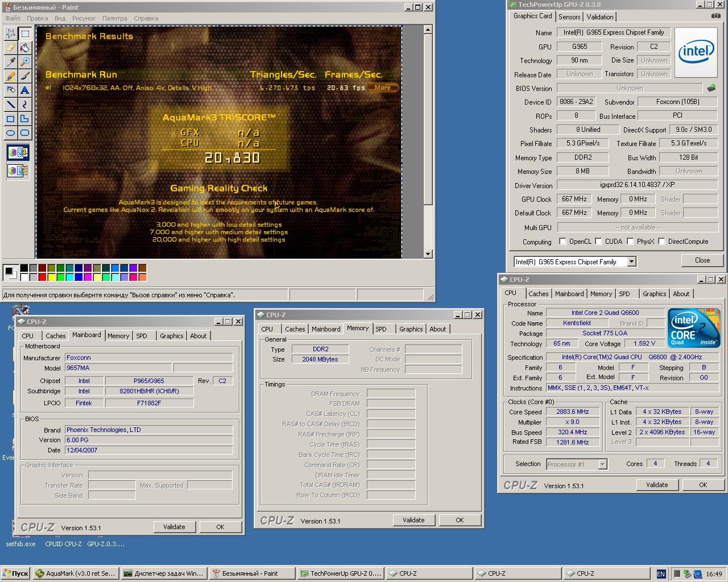Open the Processor #1 selection dropdown in CPU-Z
Screen dimensions: 728x582
[602, 464]
